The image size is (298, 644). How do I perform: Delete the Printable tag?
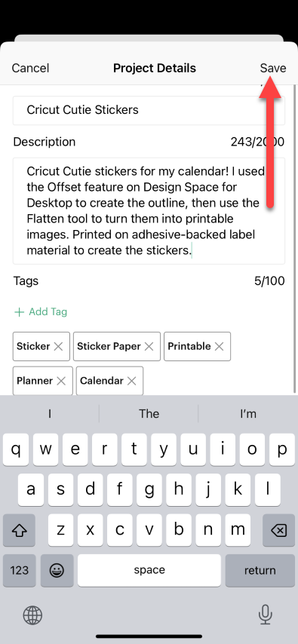(219, 347)
